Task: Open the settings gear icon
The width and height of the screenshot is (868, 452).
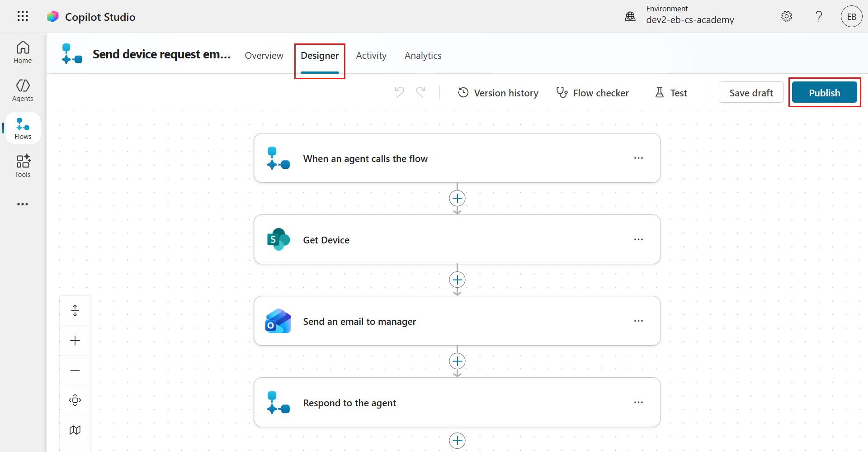Action: click(x=786, y=17)
